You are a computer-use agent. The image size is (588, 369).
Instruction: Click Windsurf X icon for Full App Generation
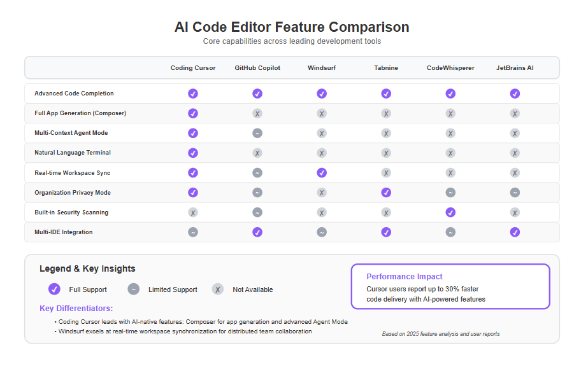pyautogui.click(x=322, y=113)
